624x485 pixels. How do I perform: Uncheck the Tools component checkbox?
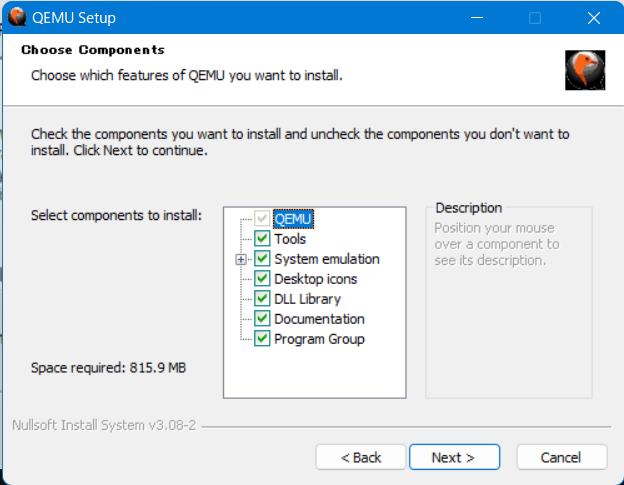pyautogui.click(x=262, y=239)
